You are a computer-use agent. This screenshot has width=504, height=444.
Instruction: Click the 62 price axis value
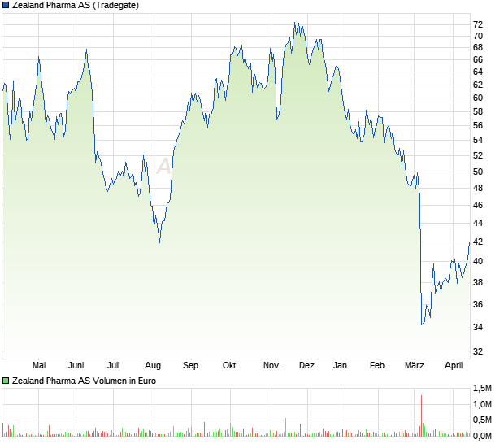pos(478,85)
